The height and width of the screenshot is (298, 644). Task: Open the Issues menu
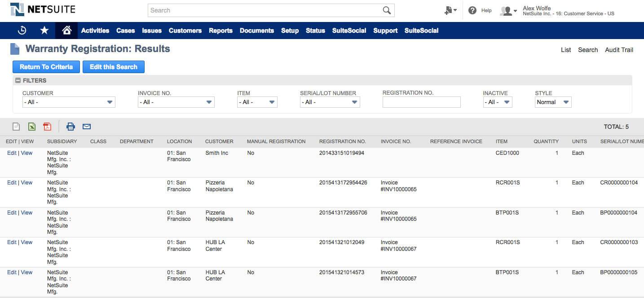click(152, 31)
